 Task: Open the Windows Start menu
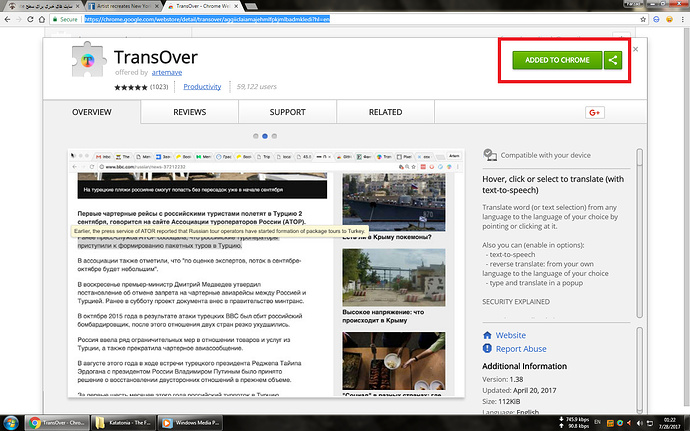tap(11, 423)
